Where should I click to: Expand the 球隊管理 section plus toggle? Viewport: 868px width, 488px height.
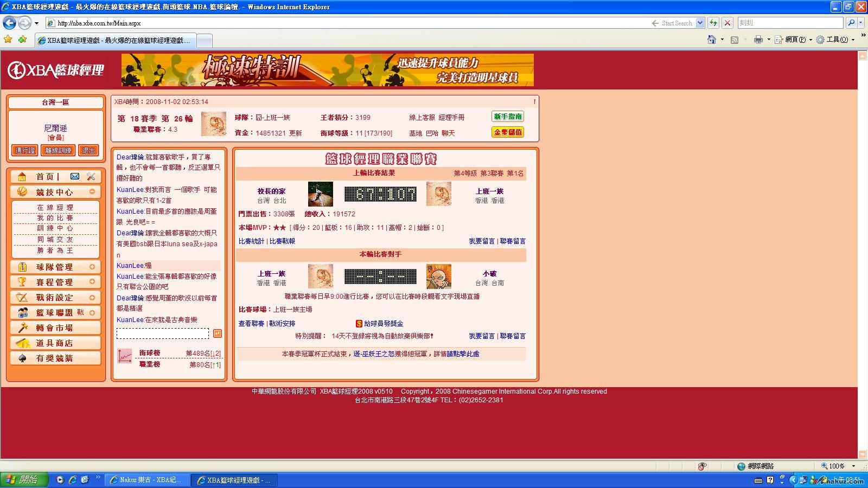92,267
